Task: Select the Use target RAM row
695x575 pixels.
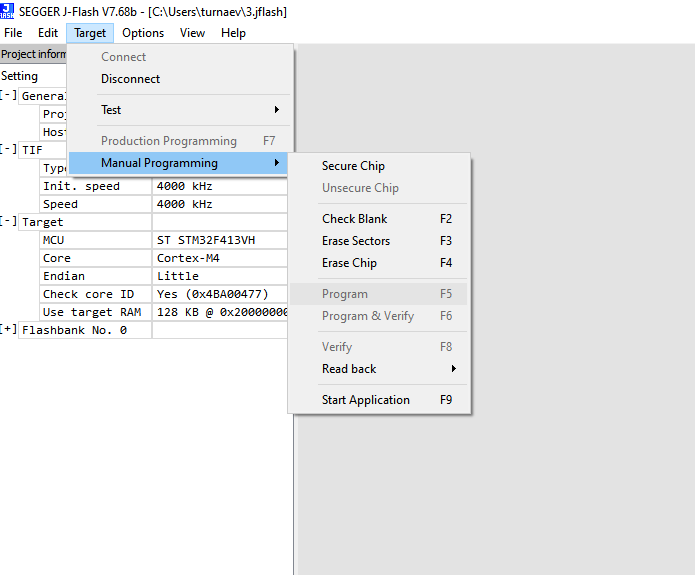Action: pos(96,313)
